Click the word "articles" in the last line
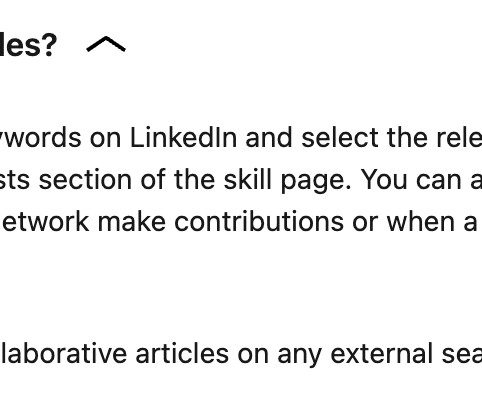 coord(182,354)
